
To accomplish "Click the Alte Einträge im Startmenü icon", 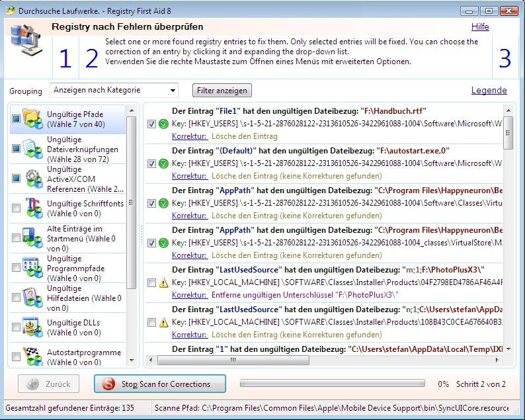I will tap(33, 238).
